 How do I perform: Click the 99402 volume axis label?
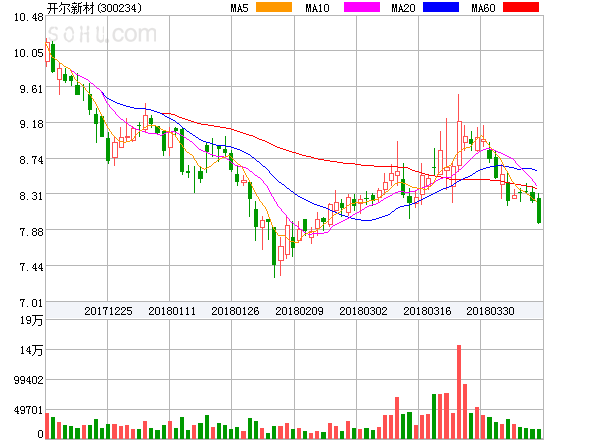[x=29, y=380]
